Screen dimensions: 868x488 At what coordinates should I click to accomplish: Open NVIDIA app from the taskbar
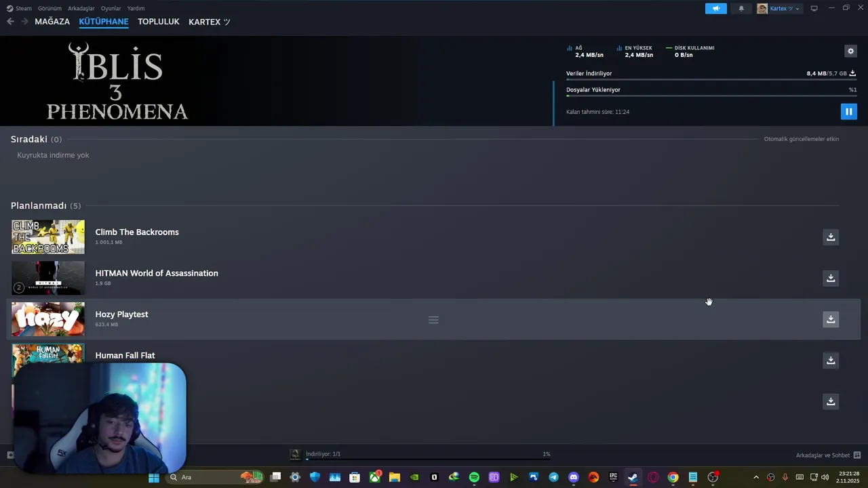(414, 477)
